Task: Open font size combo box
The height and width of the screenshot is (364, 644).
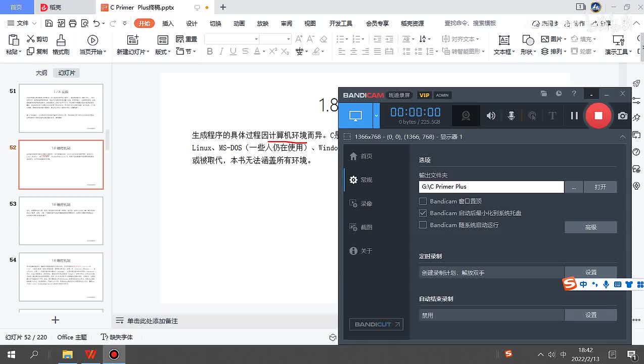Action: click(276, 39)
